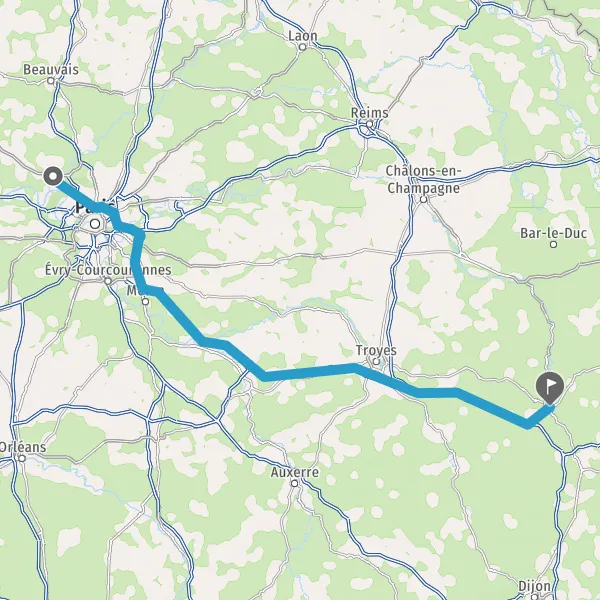Select the Paris city marker circle

click(x=95, y=223)
